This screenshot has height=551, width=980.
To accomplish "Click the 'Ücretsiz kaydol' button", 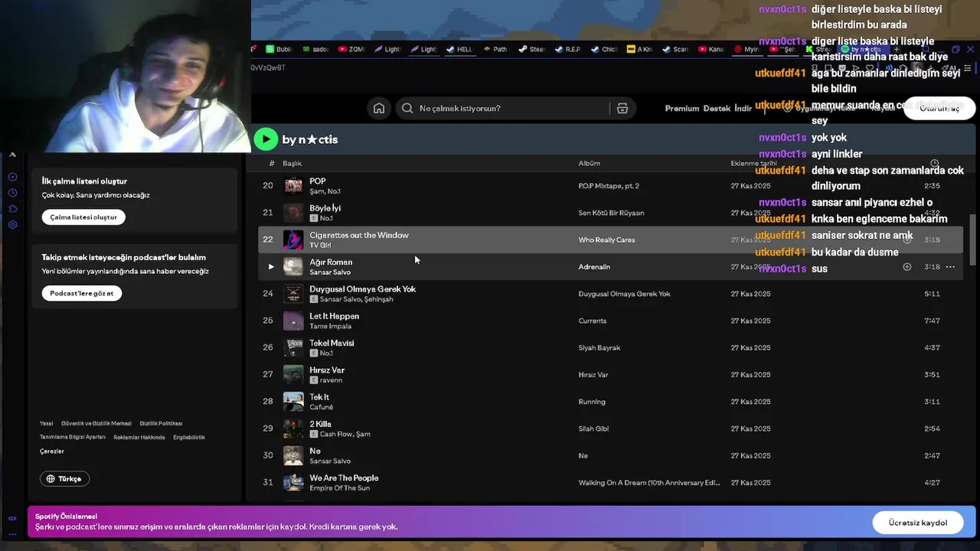I will 917,523.
